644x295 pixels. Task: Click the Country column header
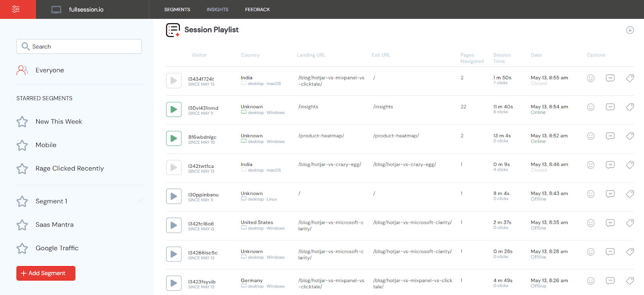point(250,55)
